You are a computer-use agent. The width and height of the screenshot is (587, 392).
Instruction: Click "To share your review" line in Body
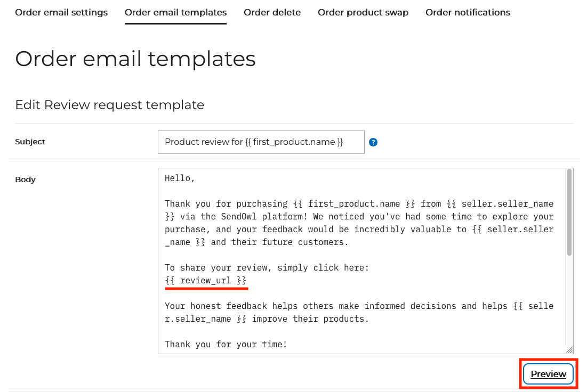[267, 267]
